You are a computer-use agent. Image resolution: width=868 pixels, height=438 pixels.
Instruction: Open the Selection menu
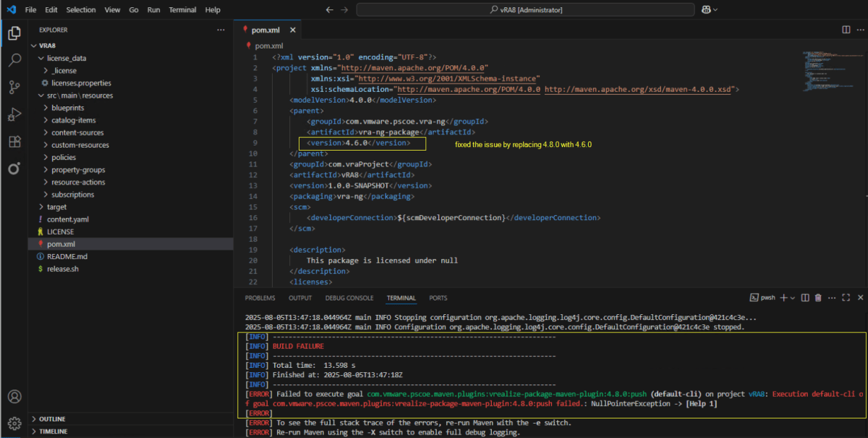click(81, 9)
